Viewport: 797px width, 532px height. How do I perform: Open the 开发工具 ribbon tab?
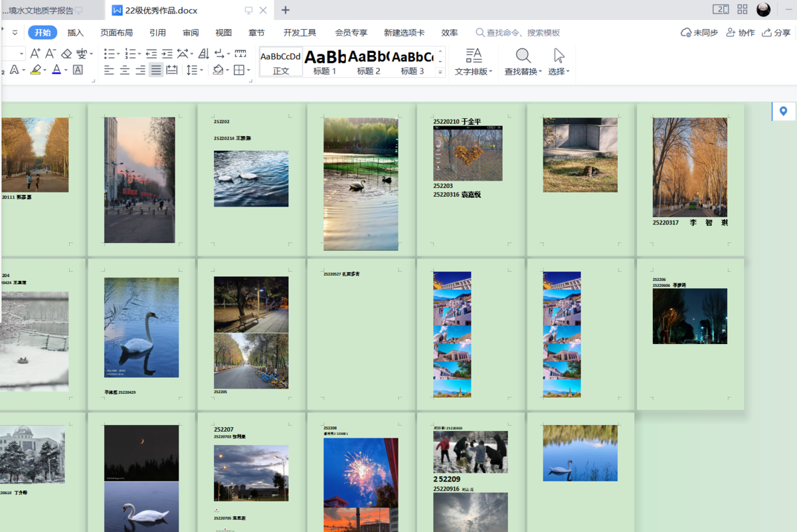coord(300,33)
